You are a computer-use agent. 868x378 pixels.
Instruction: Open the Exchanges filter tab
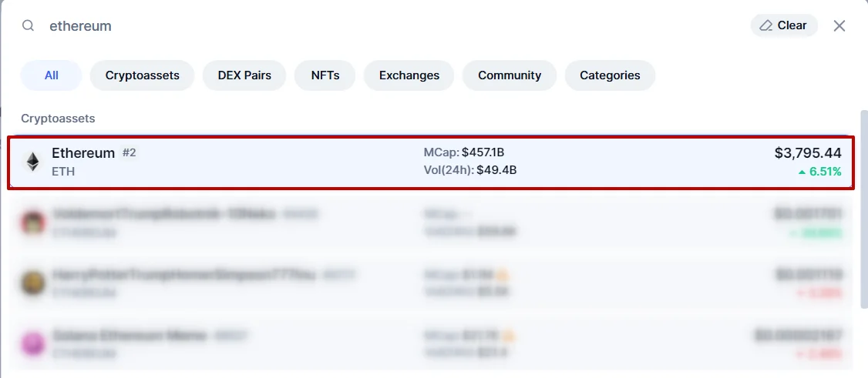(409, 75)
